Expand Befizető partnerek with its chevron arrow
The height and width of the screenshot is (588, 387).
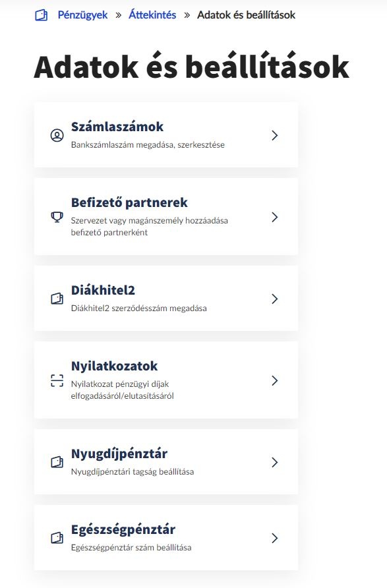click(274, 217)
